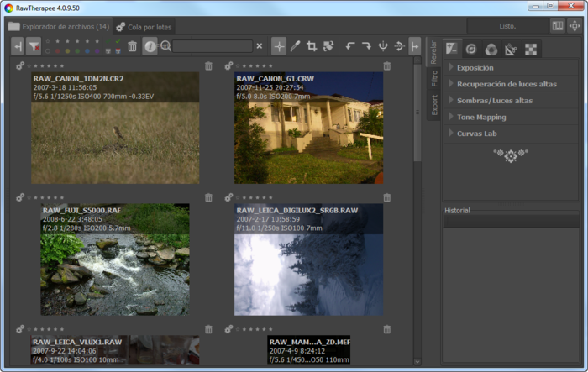Gears icon above RAW_LEICA_DIGILUX2_SRGB.RAW thumbnail
The width and height of the screenshot is (588, 372).
tap(228, 197)
